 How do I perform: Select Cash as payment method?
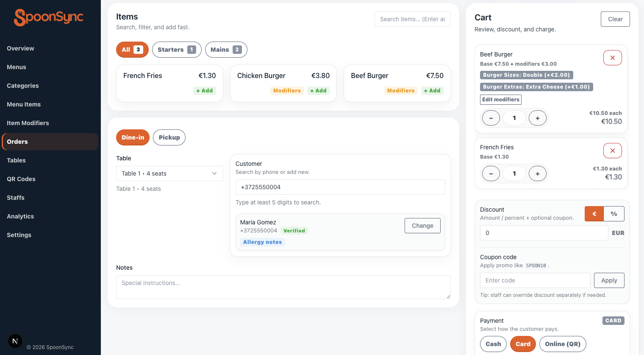(493, 344)
